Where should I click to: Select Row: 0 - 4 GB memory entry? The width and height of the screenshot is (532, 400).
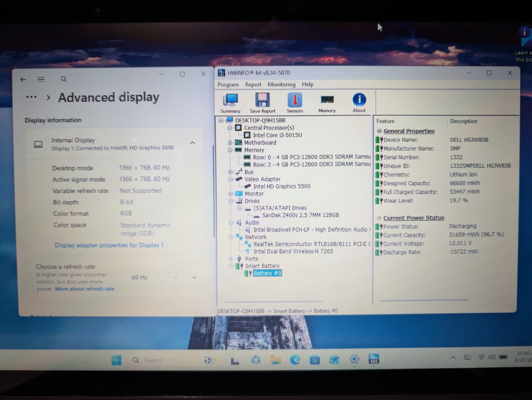tap(312, 157)
